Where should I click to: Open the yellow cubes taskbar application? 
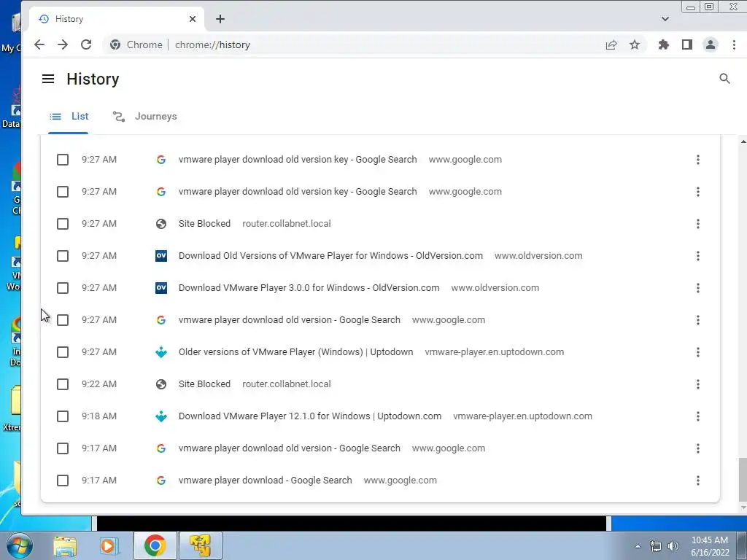click(200, 545)
